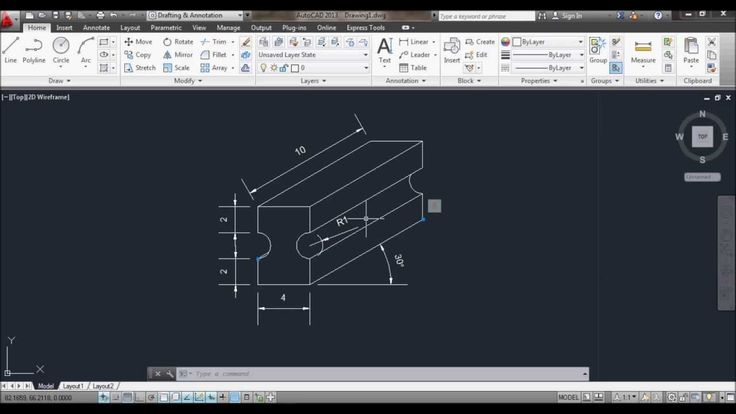Click the Array tool
The image size is (736, 414).
coord(214,68)
